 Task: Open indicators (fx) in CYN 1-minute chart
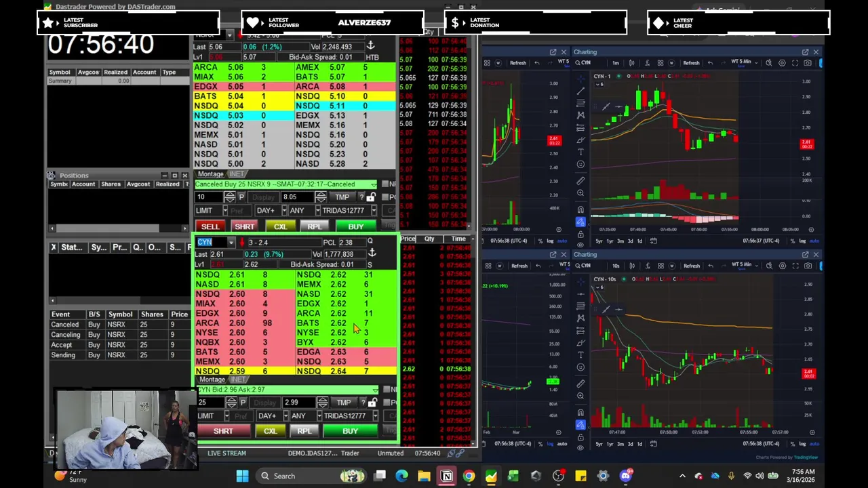pyautogui.click(x=647, y=63)
